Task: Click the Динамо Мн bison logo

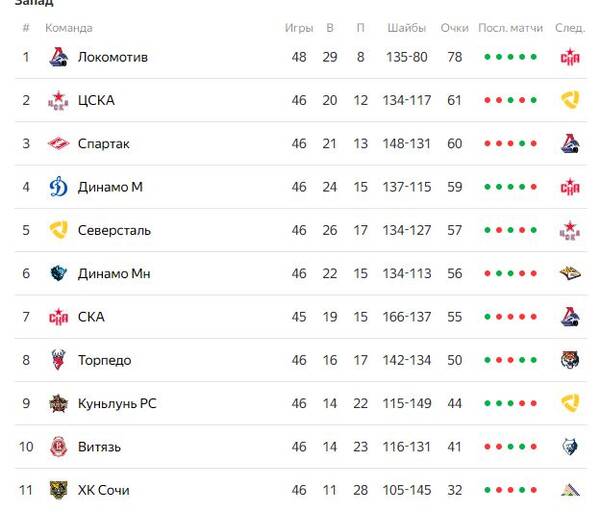Action: [x=59, y=273]
